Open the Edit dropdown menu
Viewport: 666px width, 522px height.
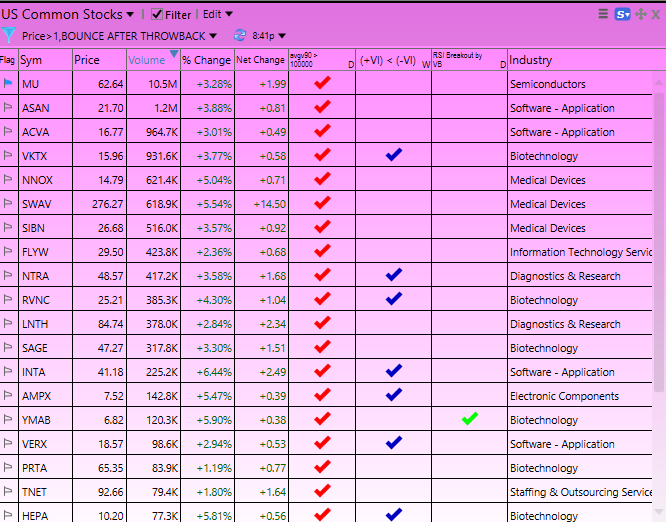coord(217,14)
